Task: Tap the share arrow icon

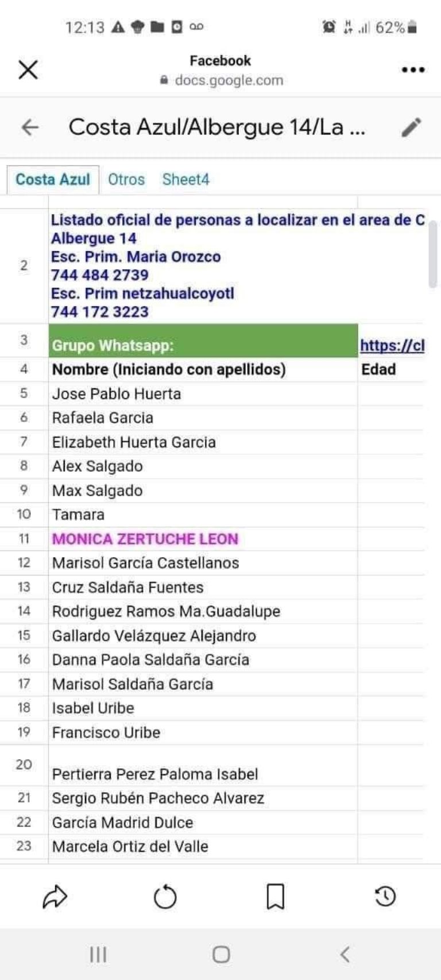Action: [x=55, y=896]
